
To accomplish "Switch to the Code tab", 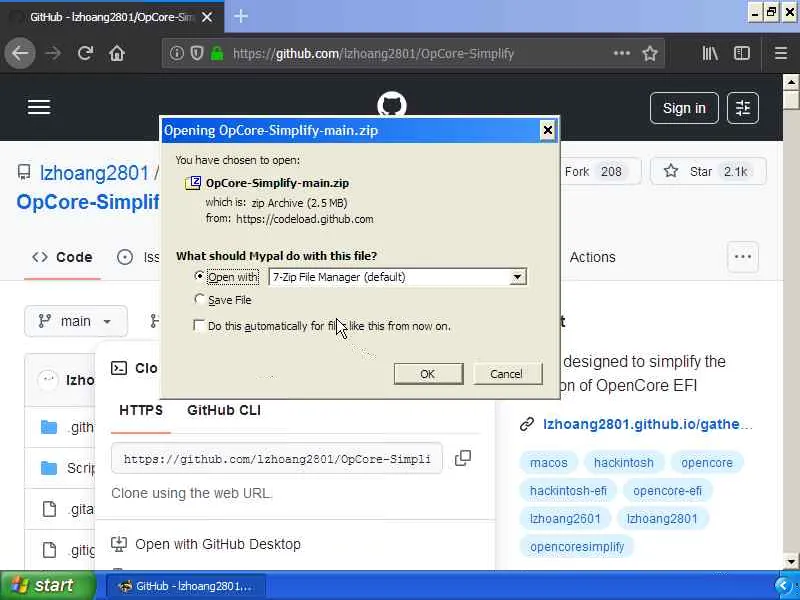I will [x=62, y=257].
